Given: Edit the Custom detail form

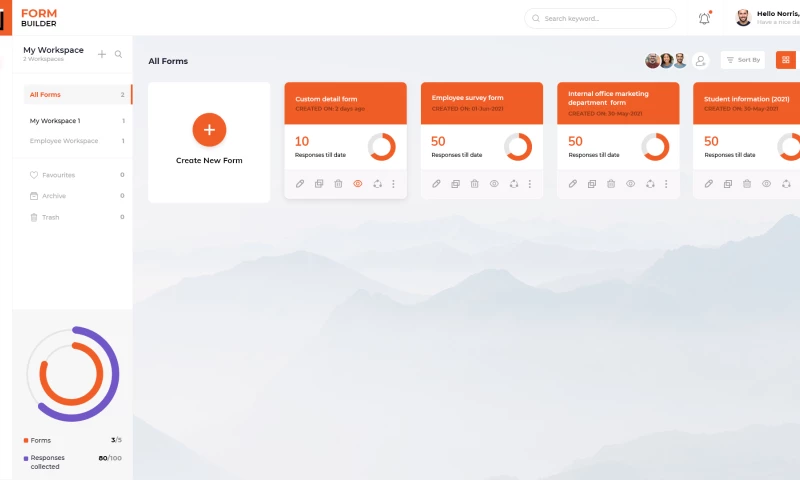Looking at the screenshot, I should click(300, 184).
